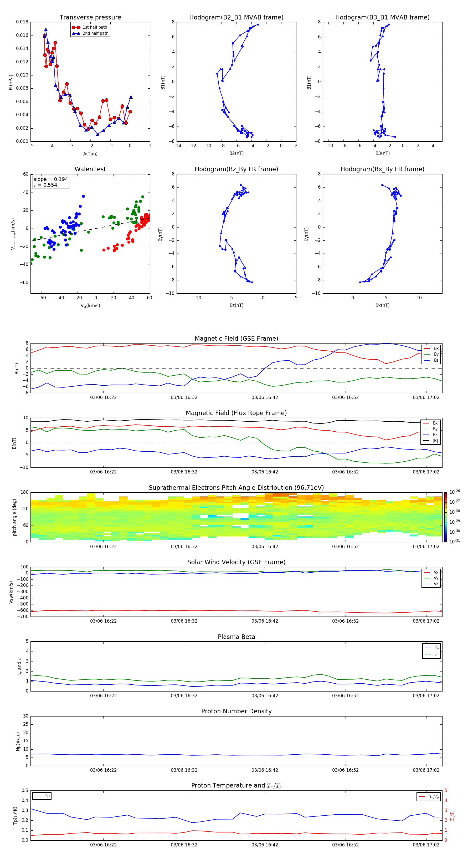Click the 'Vz' legend entry in velocity panel
The image size is (473, 868).
[431, 584]
